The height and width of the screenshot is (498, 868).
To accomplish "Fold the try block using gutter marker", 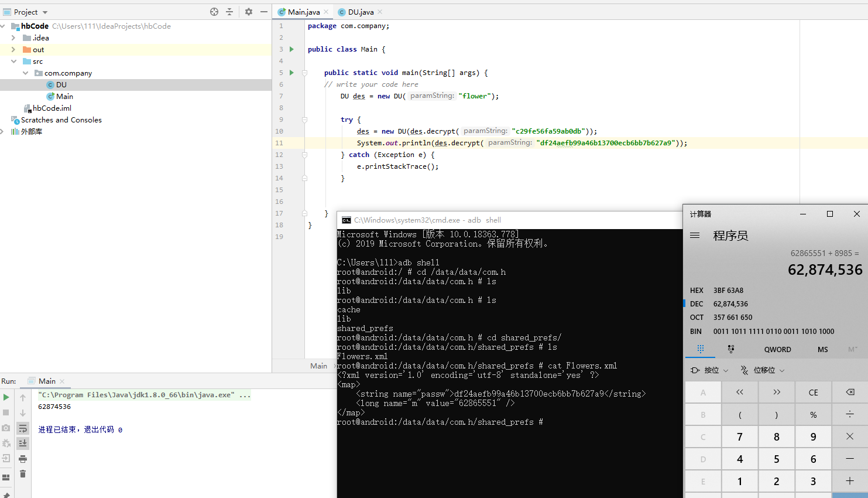I will tap(304, 120).
